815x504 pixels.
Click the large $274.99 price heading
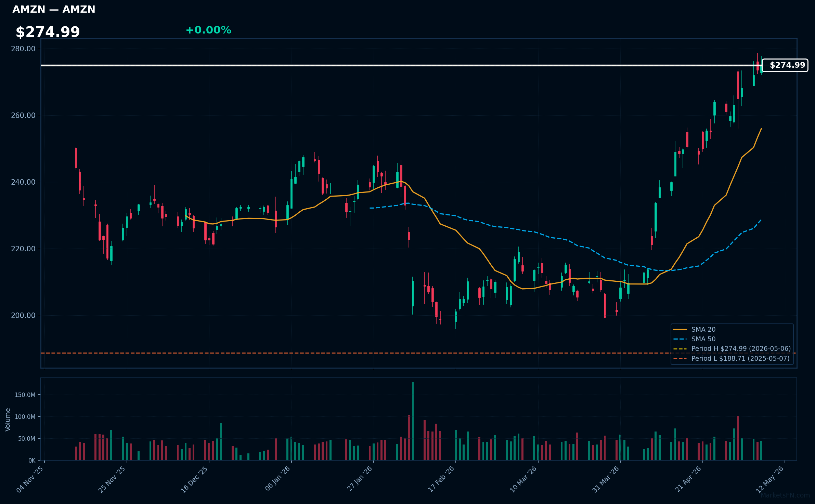[x=48, y=32]
